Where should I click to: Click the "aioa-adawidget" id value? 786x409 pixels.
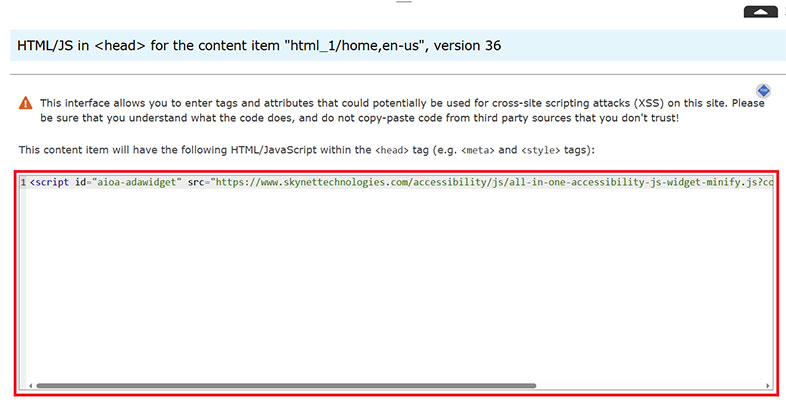point(137,183)
